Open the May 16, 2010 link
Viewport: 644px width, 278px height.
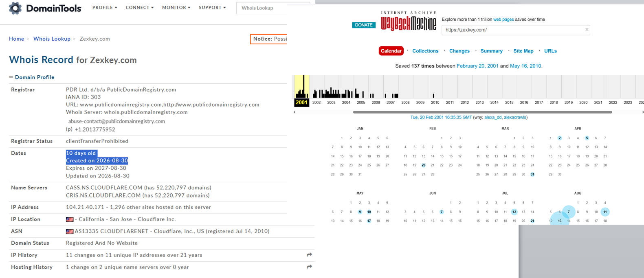click(525, 66)
